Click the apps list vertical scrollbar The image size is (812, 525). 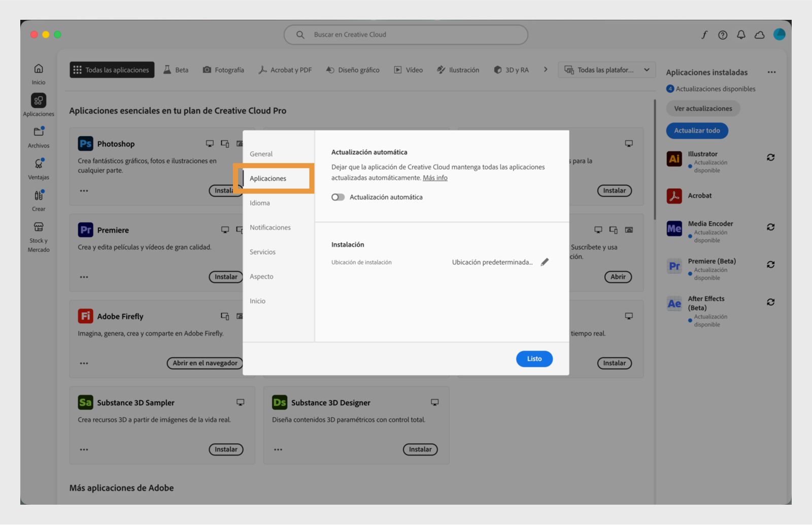(x=655, y=159)
